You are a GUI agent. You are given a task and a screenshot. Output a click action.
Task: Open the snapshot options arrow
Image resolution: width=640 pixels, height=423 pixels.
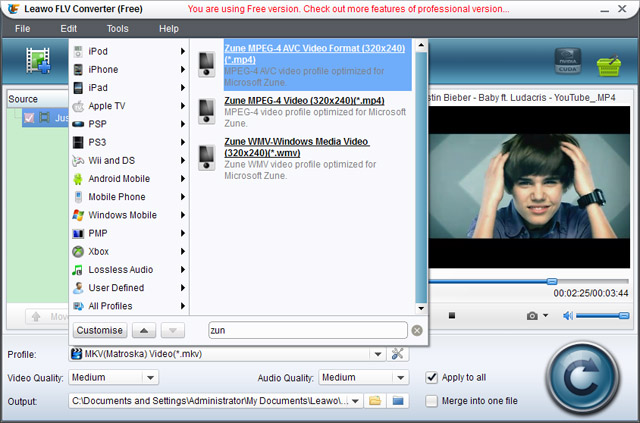(545, 315)
